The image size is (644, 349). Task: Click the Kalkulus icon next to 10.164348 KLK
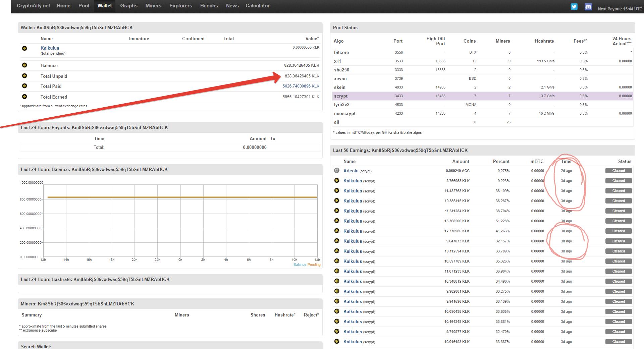pos(337,321)
